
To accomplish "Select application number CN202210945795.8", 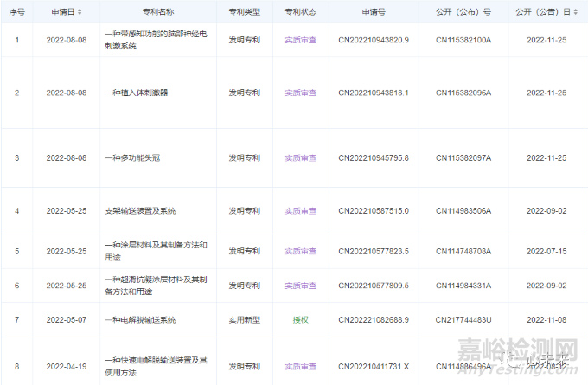I will coord(374,157).
